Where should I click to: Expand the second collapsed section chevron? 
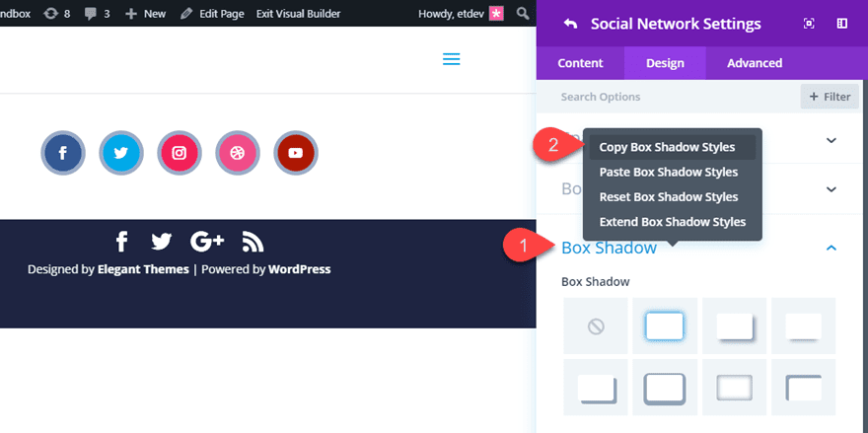pos(831,189)
